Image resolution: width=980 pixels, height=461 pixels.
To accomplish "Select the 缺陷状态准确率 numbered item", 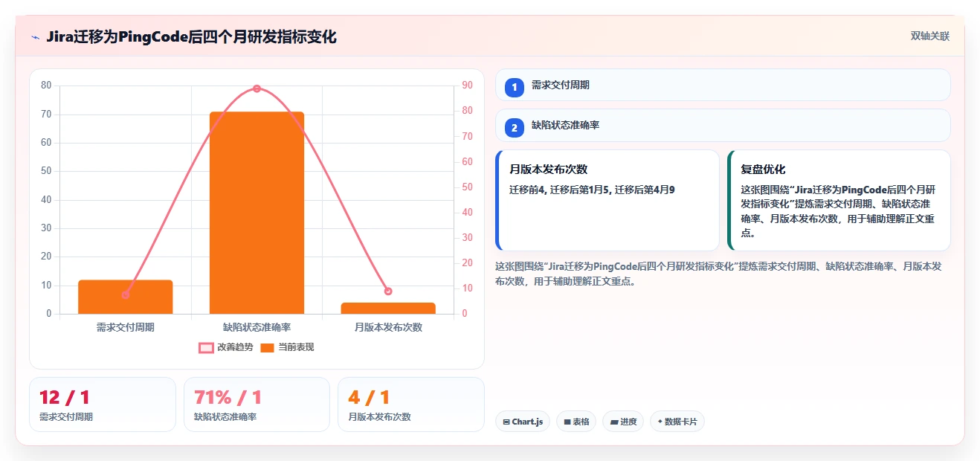I will [x=723, y=125].
